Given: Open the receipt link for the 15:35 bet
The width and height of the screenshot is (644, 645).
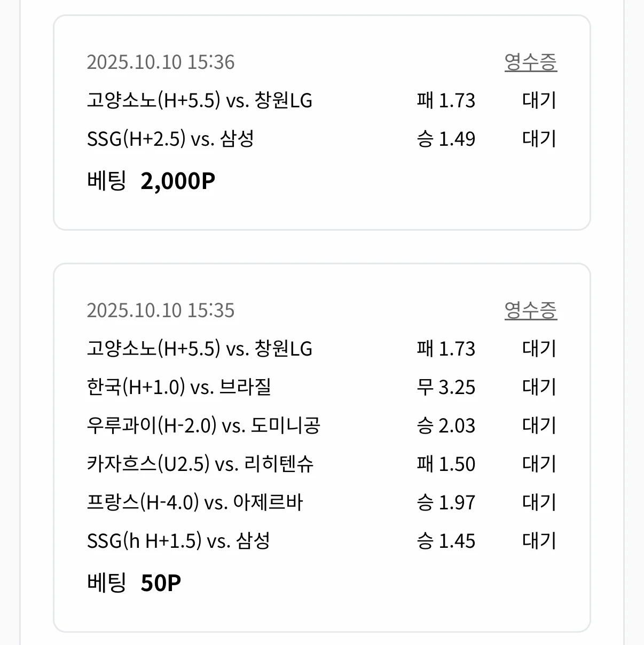Looking at the screenshot, I should (530, 310).
